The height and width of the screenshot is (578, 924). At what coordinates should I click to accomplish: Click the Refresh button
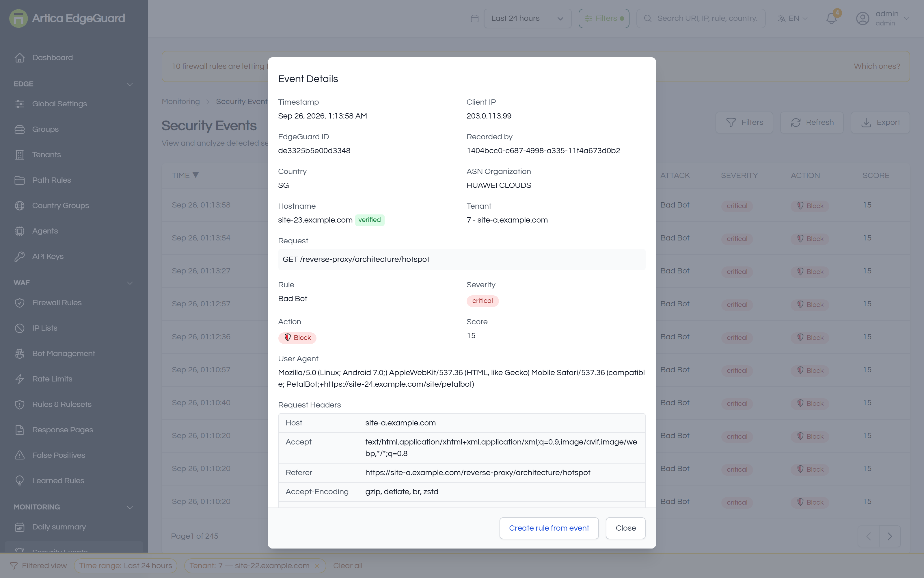812,122
